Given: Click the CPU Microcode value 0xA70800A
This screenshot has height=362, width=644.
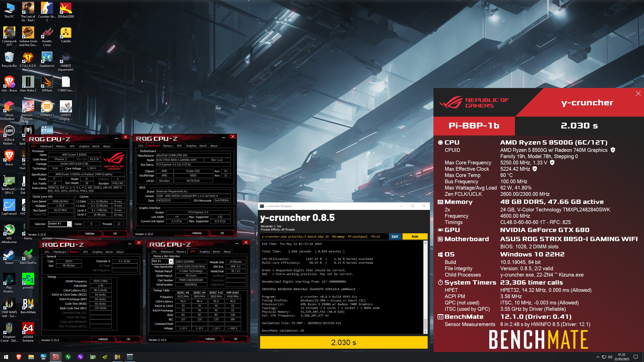Looking at the screenshot, I should coord(222,201).
